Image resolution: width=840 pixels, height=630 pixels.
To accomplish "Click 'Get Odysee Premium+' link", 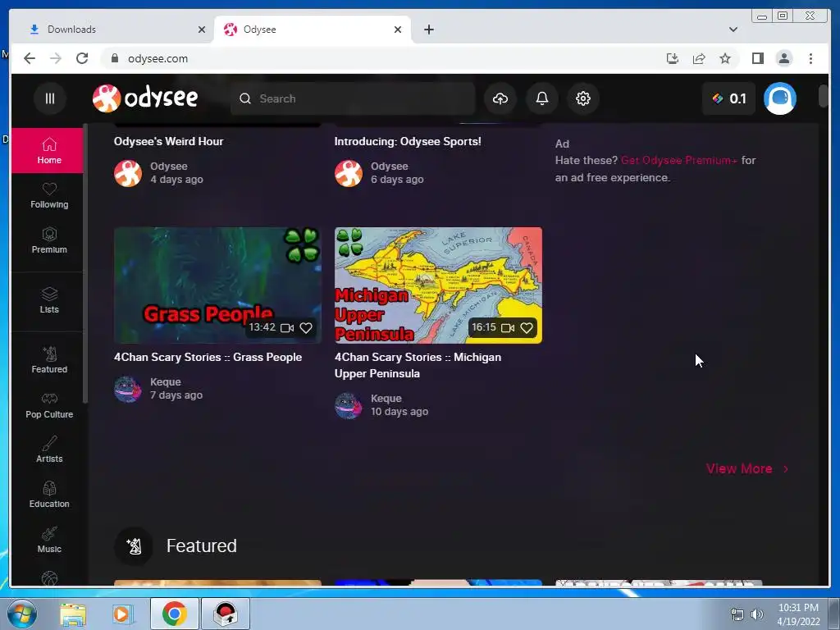I will 678,160.
